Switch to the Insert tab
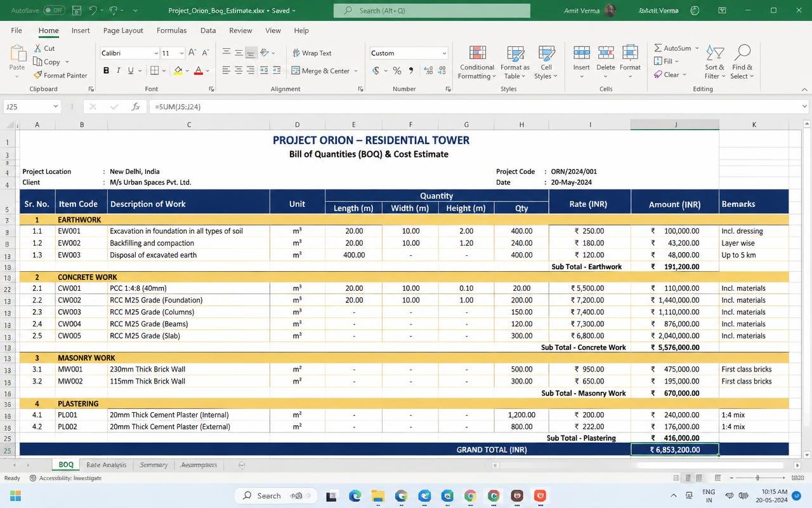The image size is (812, 508). (81, 30)
